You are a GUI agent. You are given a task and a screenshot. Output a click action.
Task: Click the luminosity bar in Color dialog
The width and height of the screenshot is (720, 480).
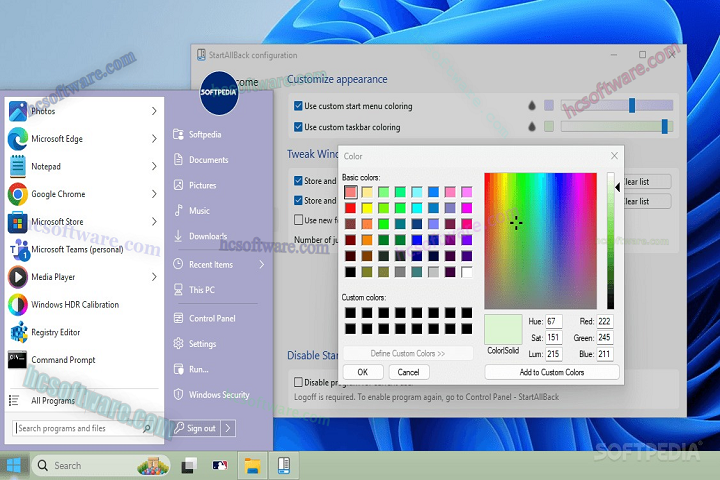(x=610, y=241)
